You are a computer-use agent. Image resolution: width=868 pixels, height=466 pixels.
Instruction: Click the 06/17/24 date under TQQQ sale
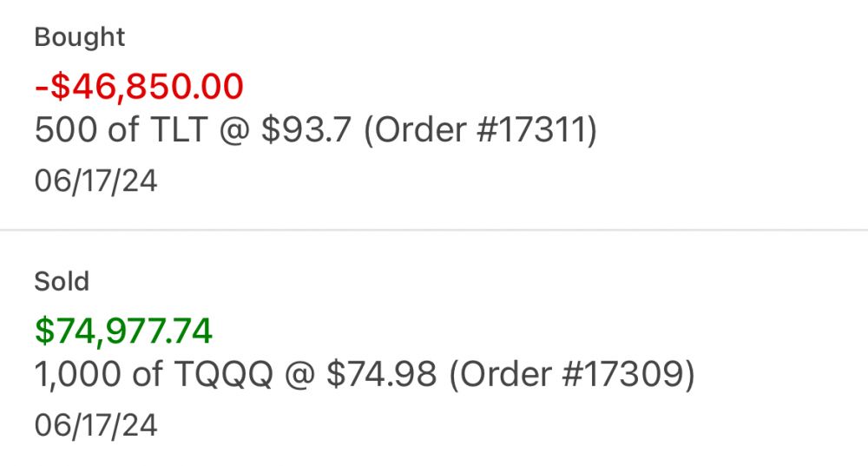tap(95, 425)
